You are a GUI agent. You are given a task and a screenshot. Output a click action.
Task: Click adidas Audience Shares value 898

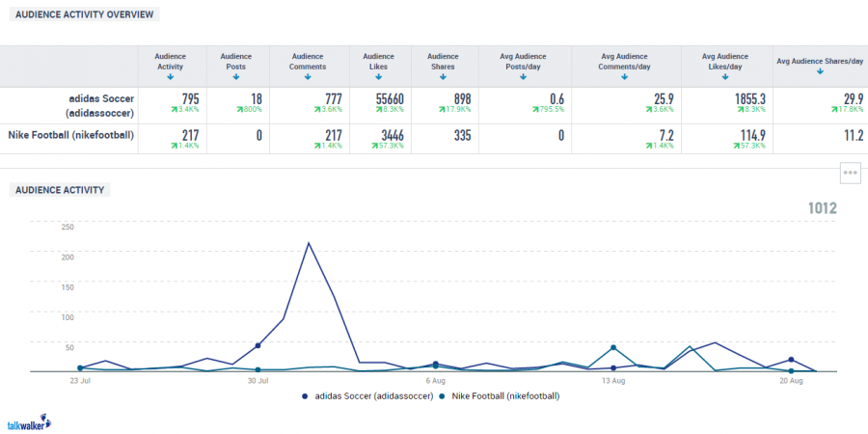pyautogui.click(x=462, y=99)
